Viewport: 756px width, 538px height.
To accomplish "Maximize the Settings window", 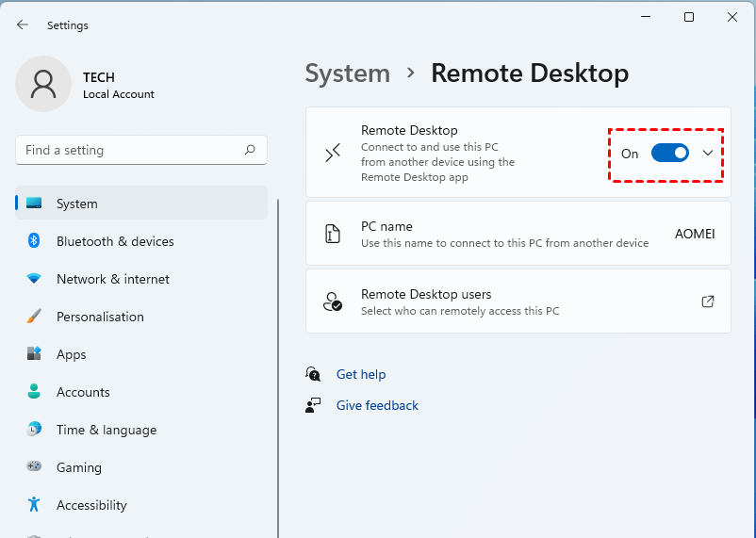I will (x=689, y=17).
